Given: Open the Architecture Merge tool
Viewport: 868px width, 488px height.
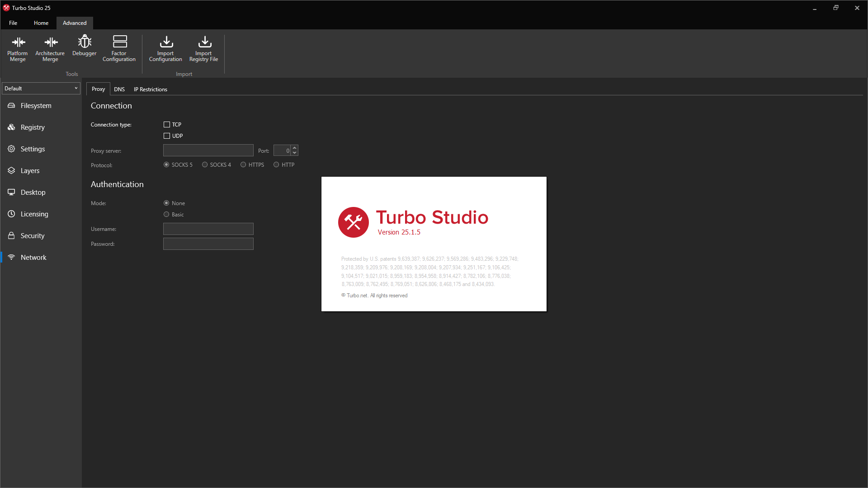Looking at the screenshot, I should (50, 49).
